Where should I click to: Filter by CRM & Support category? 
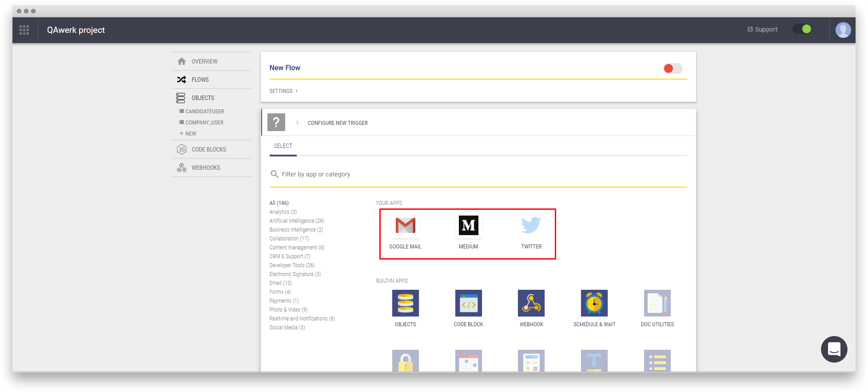click(290, 256)
